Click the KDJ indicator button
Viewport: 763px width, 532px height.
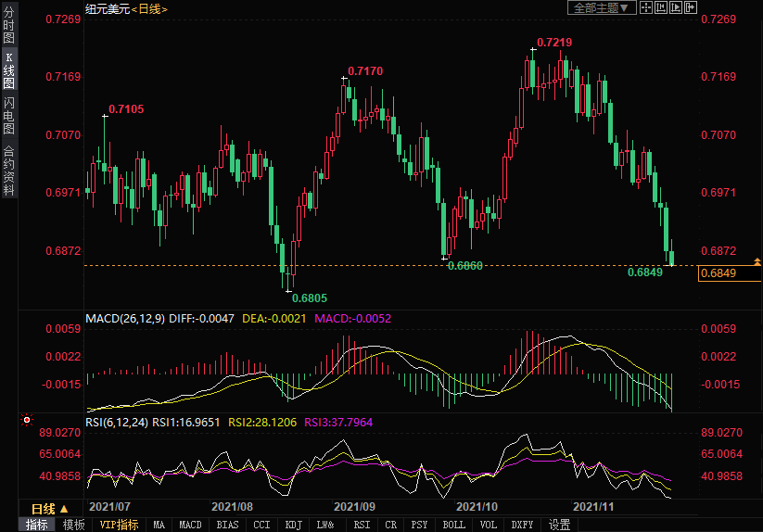coord(293,525)
